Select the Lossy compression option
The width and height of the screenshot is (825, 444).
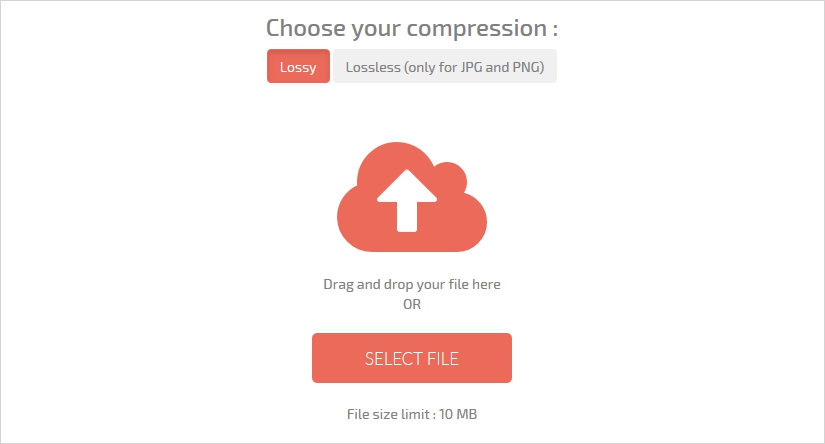pos(298,67)
